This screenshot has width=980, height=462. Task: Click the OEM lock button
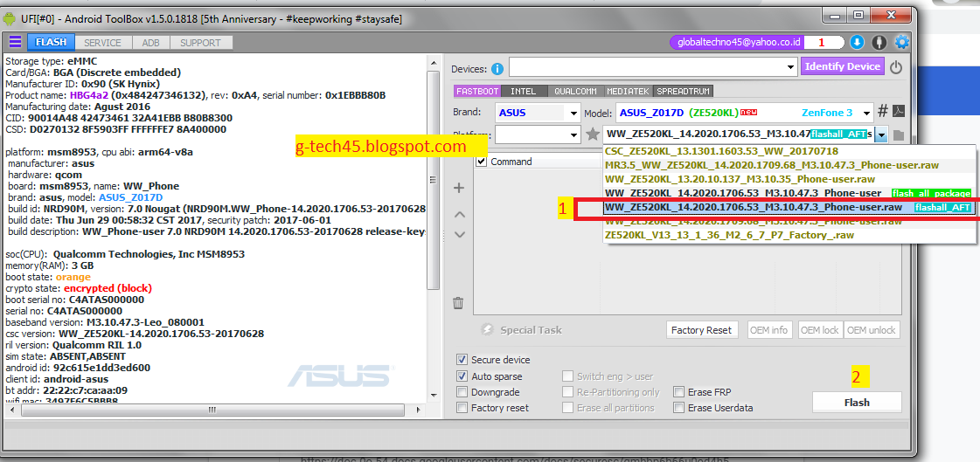pyautogui.click(x=821, y=330)
